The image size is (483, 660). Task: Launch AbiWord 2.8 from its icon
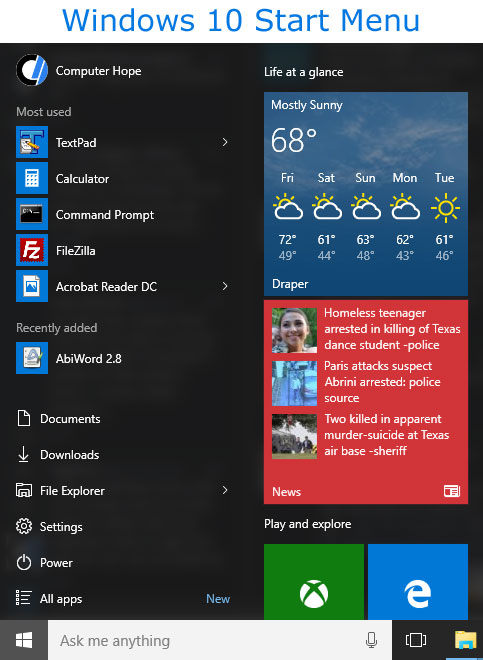pyautogui.click(x=32, y=358)
